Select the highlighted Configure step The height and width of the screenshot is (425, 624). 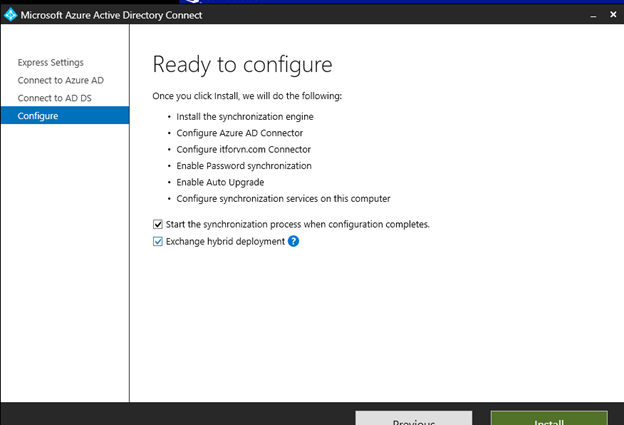pyautogui.click(x=38, y=116)
